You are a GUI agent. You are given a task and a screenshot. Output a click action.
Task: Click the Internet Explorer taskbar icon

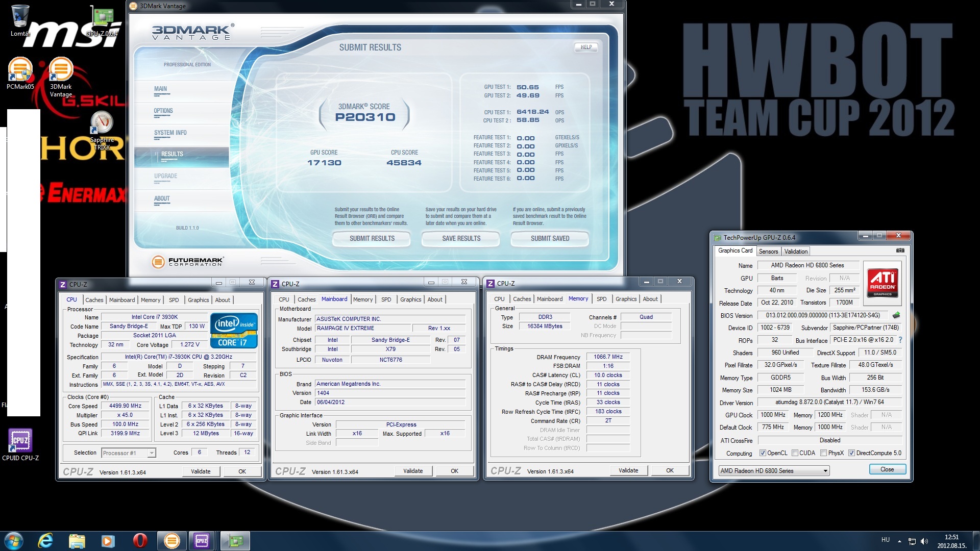click(45, 540)
